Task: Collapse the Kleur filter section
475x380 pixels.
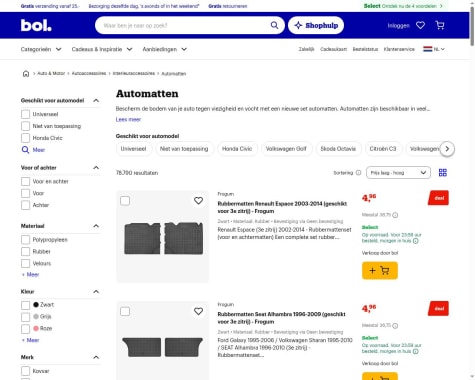Action: point(96,292)
